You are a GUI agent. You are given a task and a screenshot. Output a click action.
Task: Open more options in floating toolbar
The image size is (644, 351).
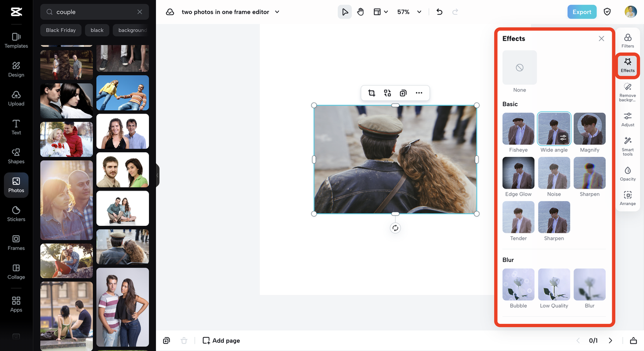pos(419,93)
